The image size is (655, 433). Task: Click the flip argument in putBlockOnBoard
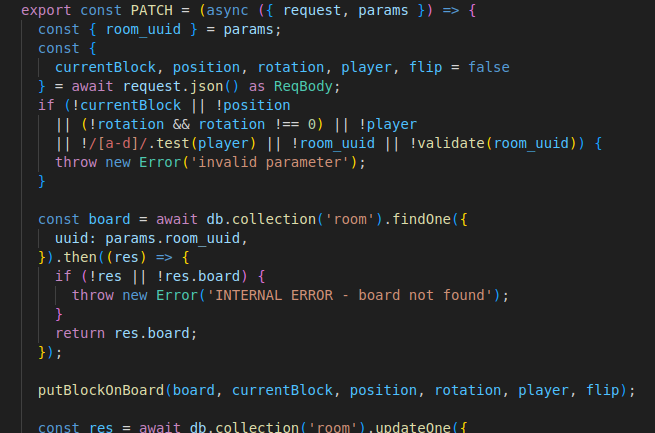point(602,390)
